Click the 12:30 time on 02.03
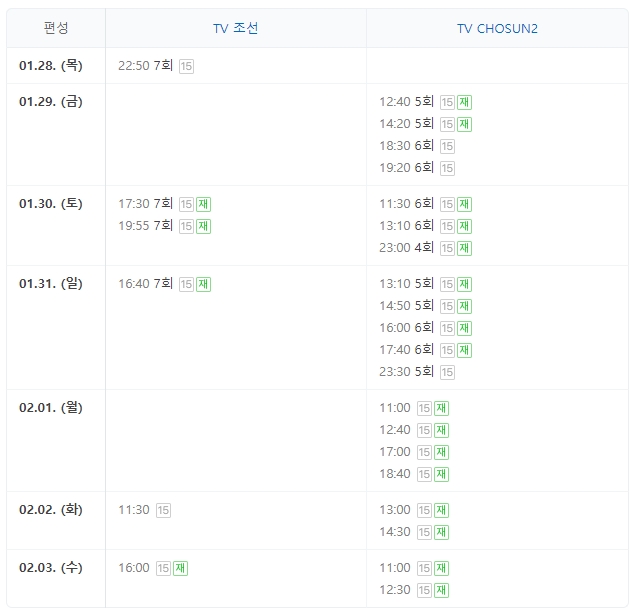 [395, 590]
